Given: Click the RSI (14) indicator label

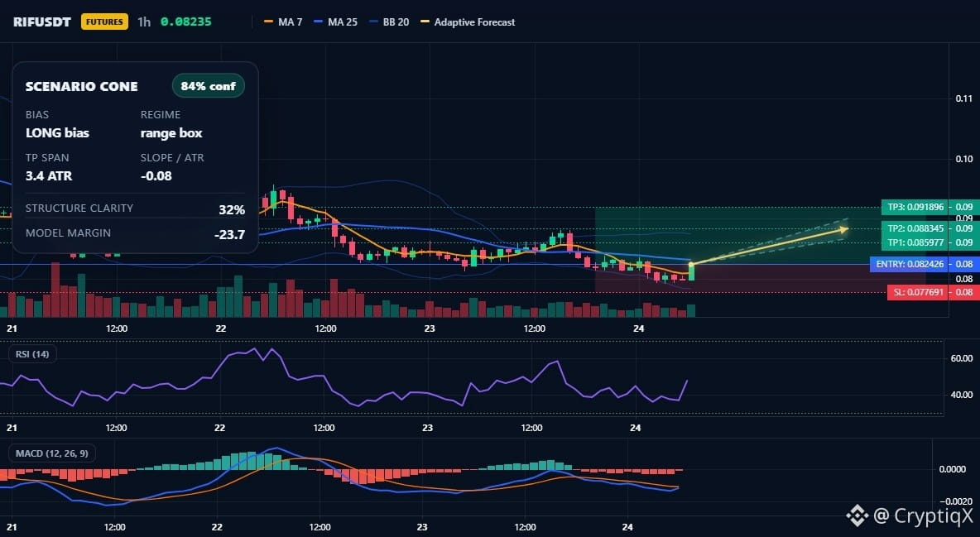Looking at the screenshot, I should (x=32, y=354).
